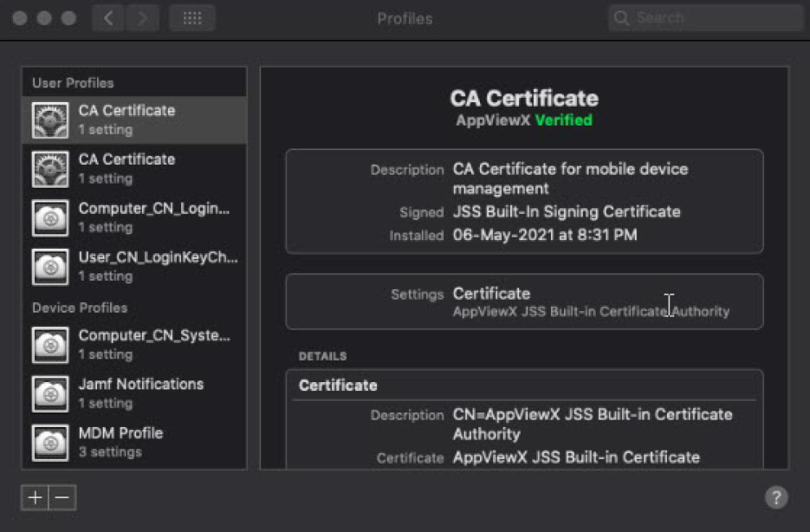Click the Profiles window title
Viewport: 810px width, 532px height.
click(x=405, y=18)
